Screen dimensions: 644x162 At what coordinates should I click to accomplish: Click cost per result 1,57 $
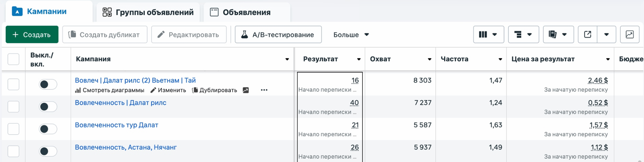tap(598, 125)
